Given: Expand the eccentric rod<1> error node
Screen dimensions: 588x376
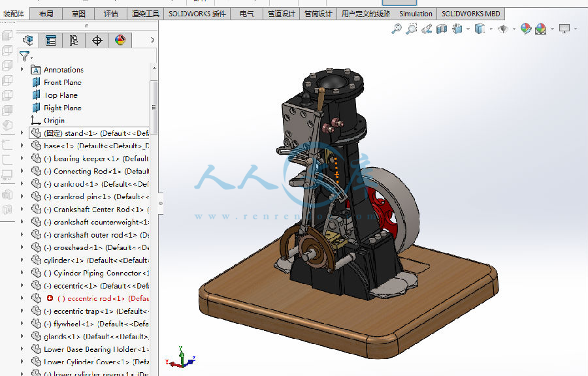Looking at the screenshot, I should tap(22, 298).
